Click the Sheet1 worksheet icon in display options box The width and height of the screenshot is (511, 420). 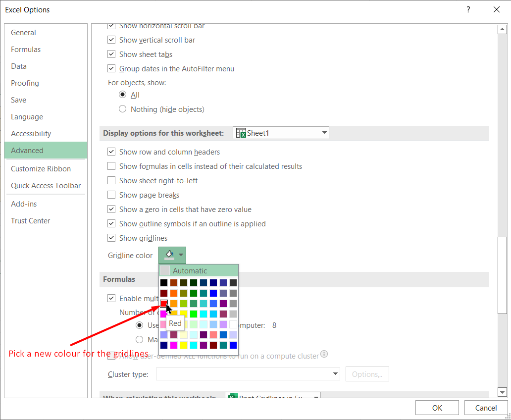(241, 133)
